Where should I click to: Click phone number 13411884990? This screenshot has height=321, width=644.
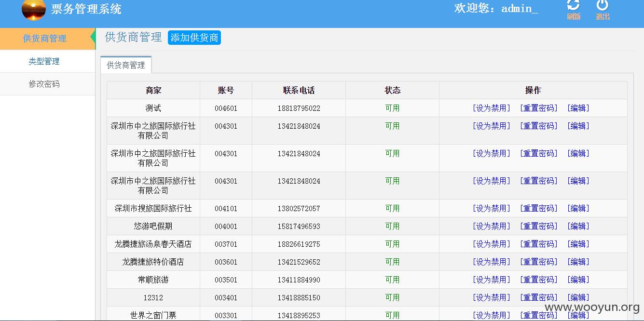tap(299, 280)
